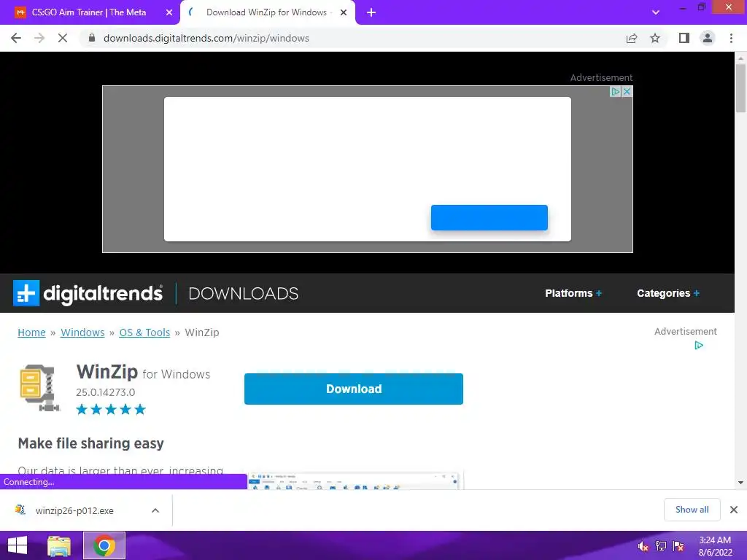Expand options for winzip26-p012.exe download

(x=155, y=510)
